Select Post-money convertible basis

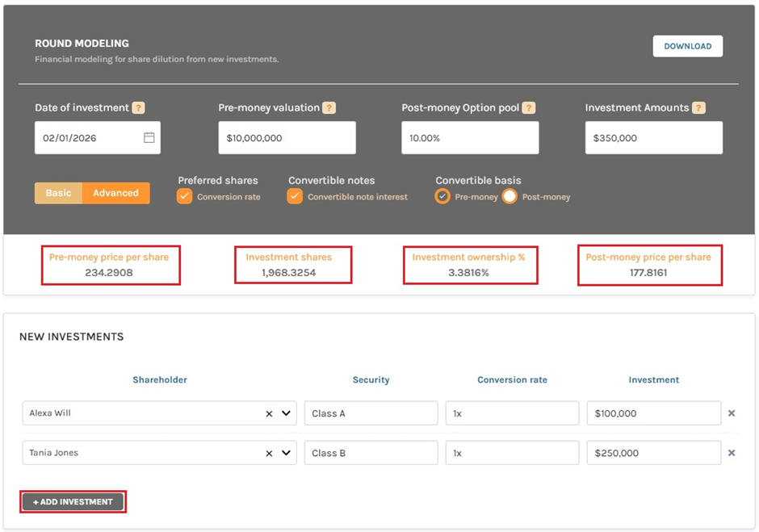[x=509, y=196]
